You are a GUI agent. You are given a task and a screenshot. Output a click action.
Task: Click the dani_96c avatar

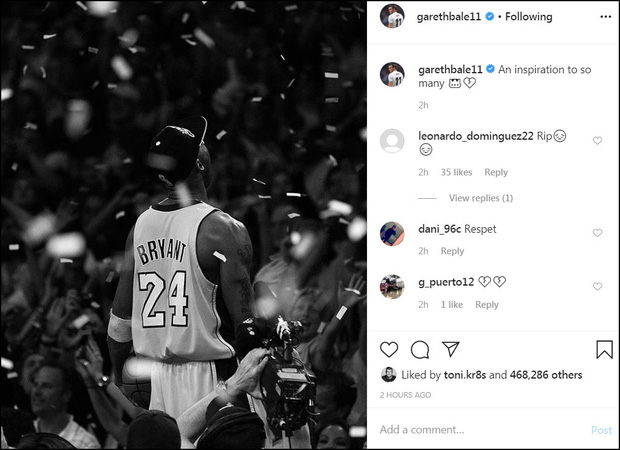[x=392, y=233]
